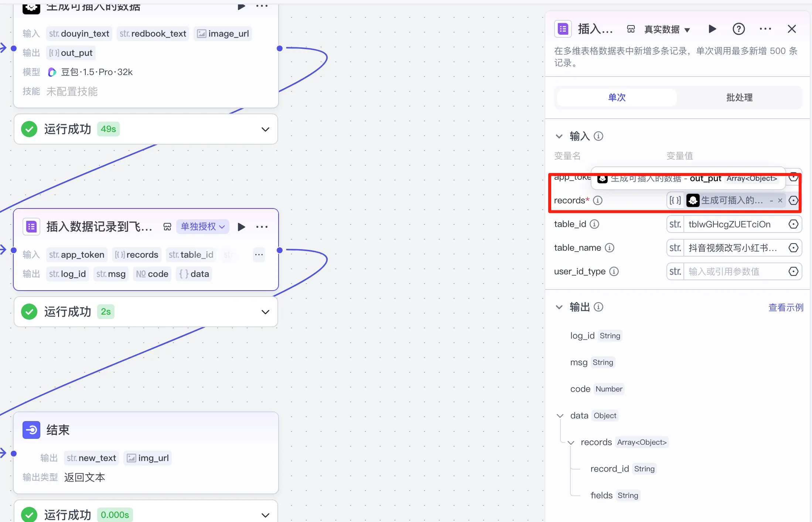Select the 单次 tab
Image resolution: width=812 pixels, height=522 pixels.
pyautogui.click(x=617, y=98)
